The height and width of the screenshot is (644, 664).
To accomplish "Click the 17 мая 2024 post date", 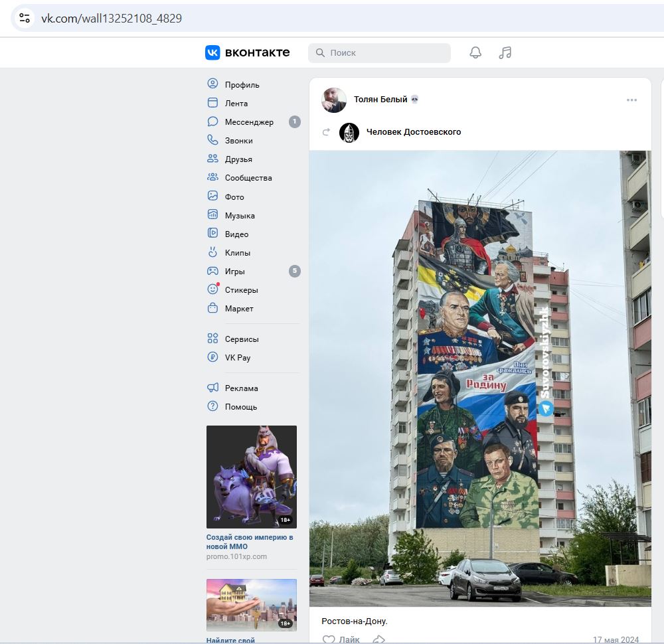I will [x=616, y=639].
